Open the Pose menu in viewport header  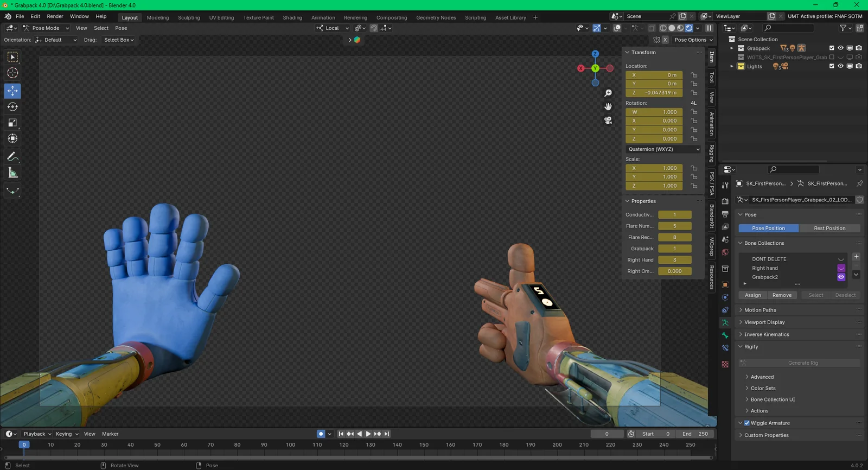(121, 28)
